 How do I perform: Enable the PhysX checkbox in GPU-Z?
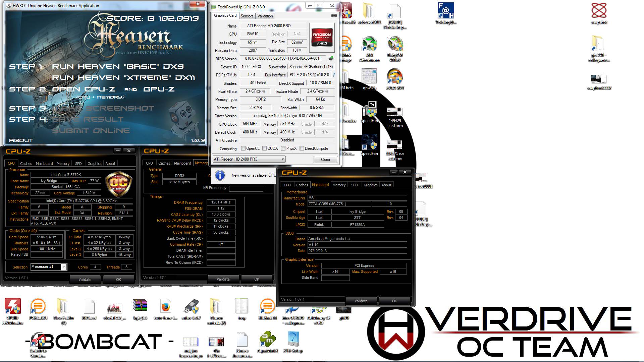tap(283, 148)
